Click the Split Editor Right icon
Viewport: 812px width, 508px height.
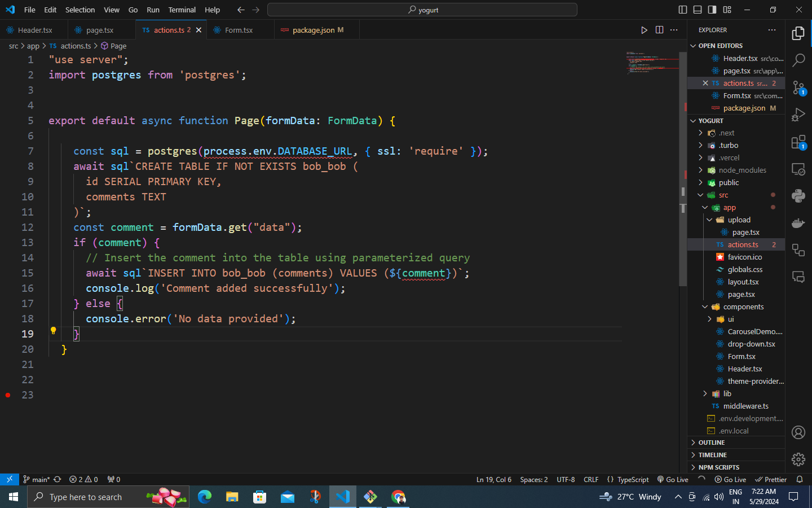[659, 30]
